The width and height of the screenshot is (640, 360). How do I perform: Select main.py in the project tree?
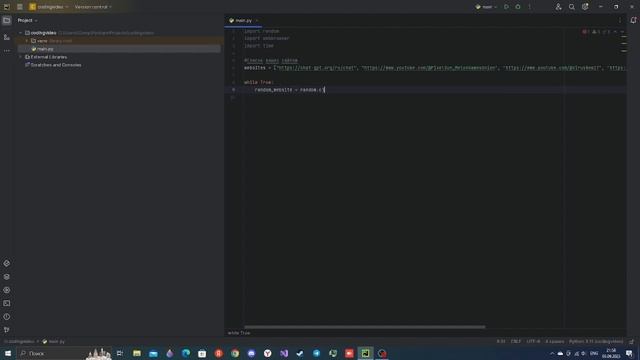tap(45, 49)
